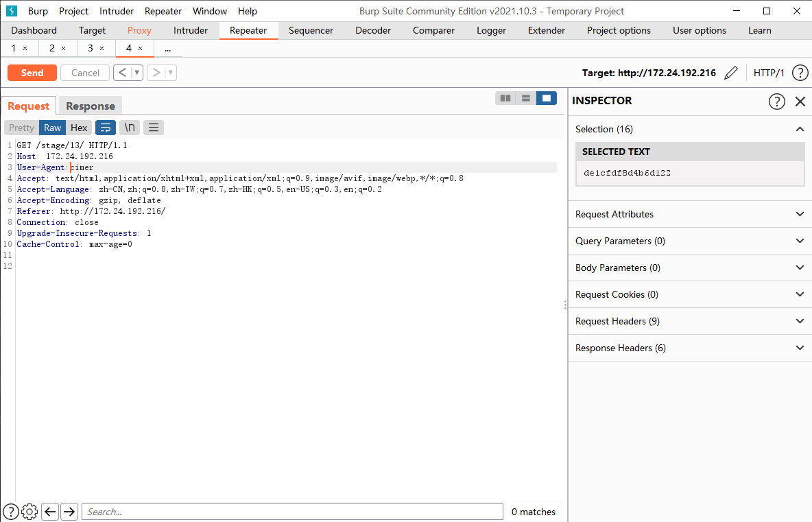Open the Intruder menu

(117, 11)
